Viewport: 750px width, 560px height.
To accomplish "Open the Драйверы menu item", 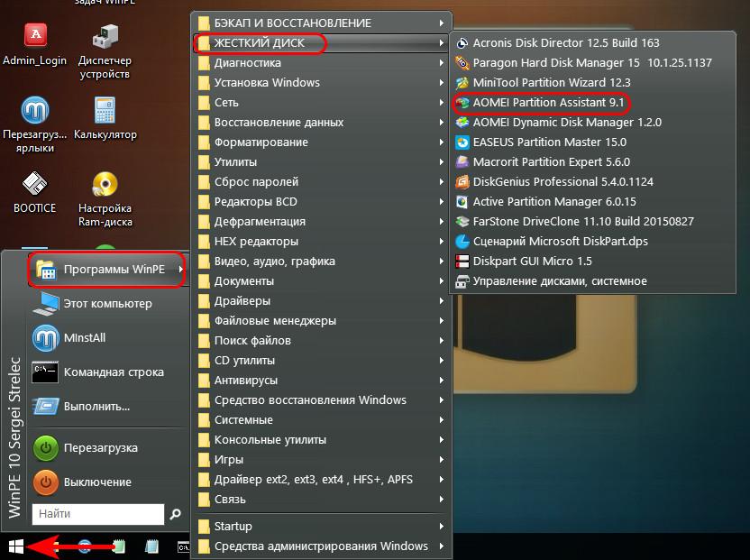I will point(322,301).
